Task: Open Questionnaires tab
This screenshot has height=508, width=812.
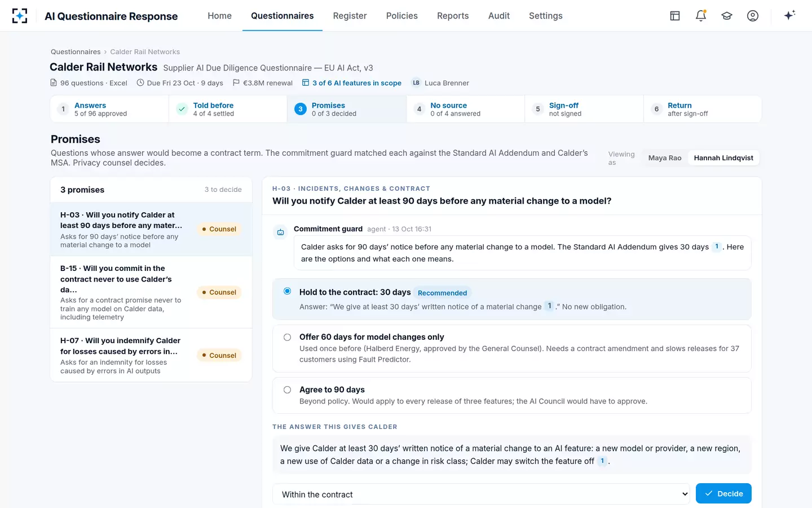Action: pos(283,16)
